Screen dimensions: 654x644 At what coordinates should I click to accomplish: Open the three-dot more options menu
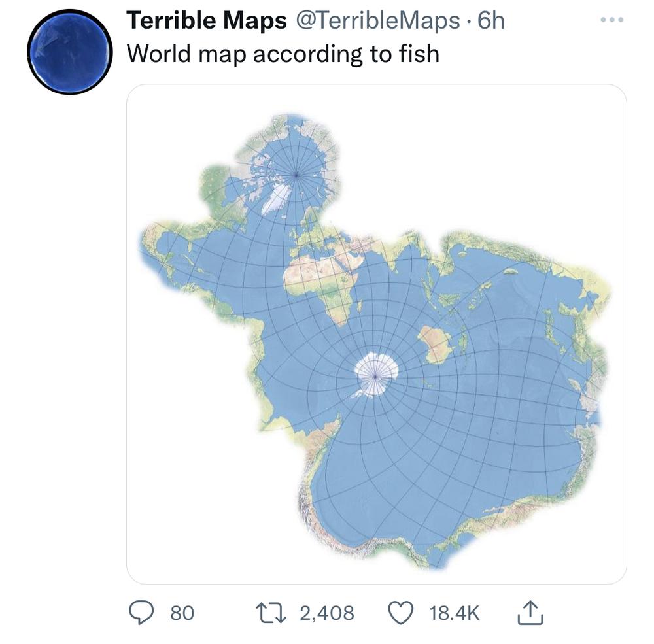click(x=612, y=20)
